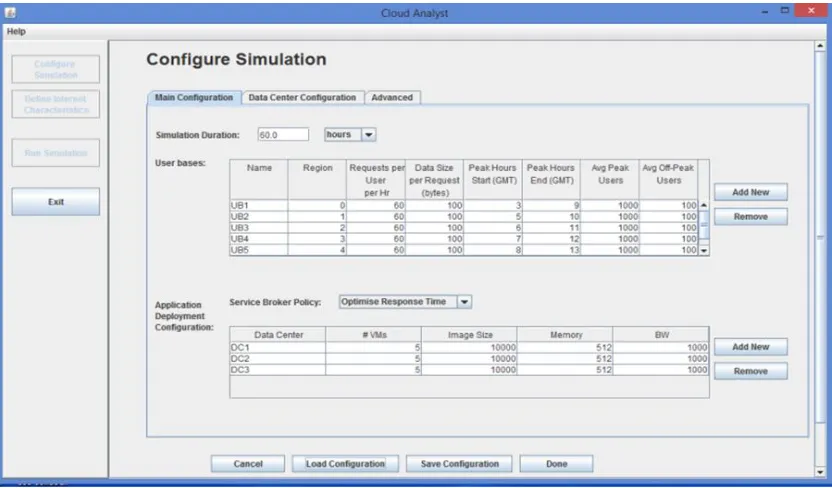Click DC2 image size cell 10000

point(470,359)
